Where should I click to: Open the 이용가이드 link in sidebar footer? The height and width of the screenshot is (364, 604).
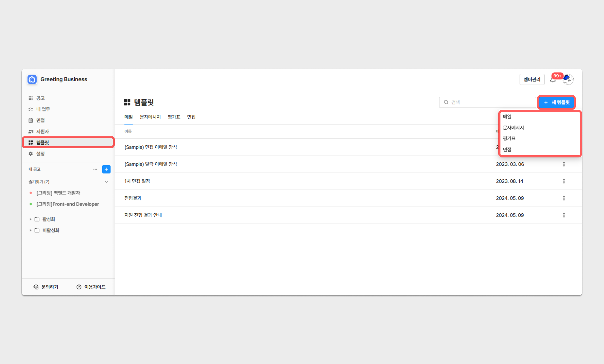[91, 287]
